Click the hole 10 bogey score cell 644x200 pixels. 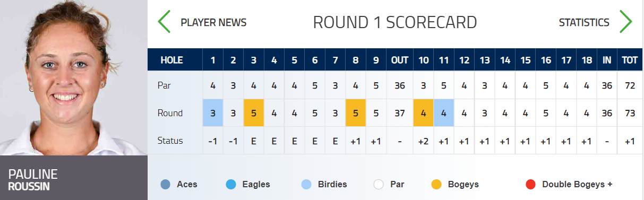(x=424, y=113)
